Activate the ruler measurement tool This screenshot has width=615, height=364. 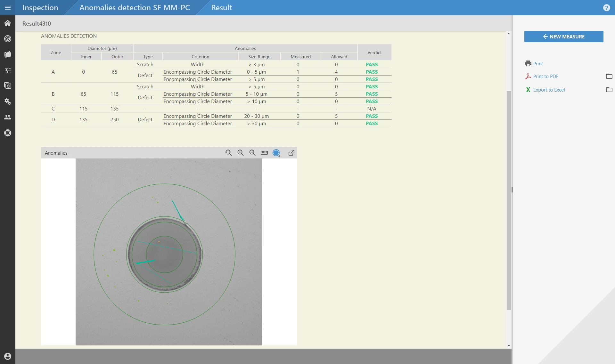coord(264,153)
